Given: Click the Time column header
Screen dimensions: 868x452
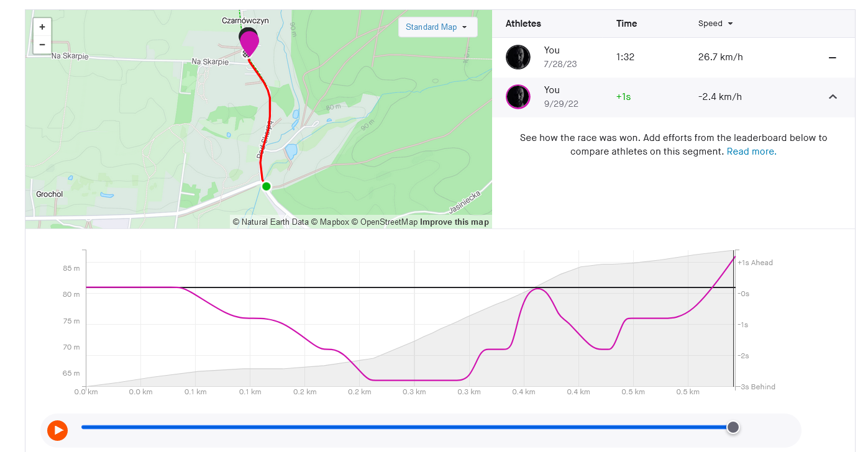Looking at the screenshot, I should [x=626, y=24].
